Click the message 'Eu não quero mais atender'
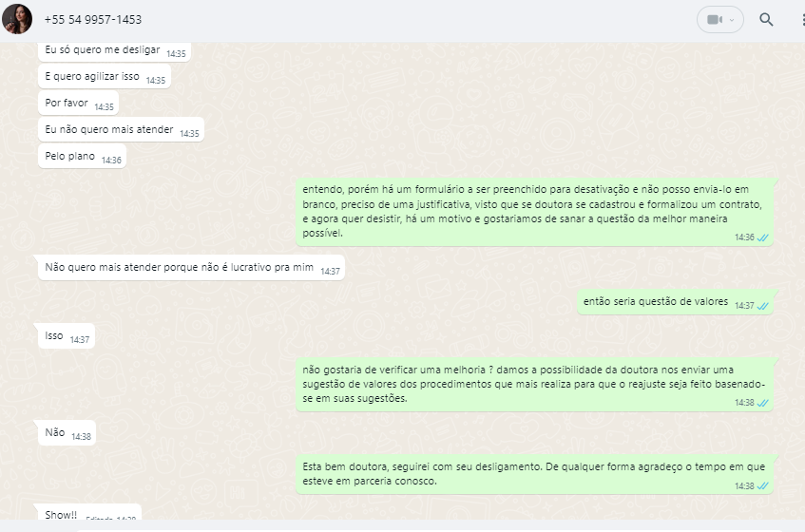The height and width of the screenshot is (532, 805). (x=121, y=130)
